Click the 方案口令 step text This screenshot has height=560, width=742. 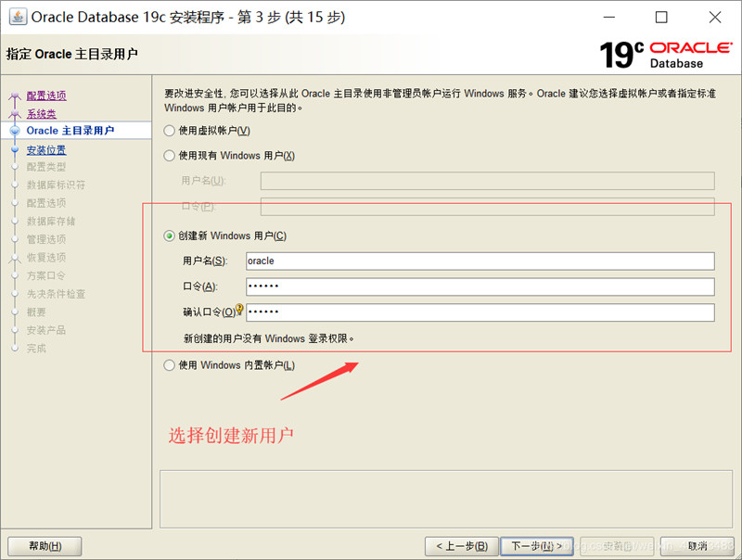tap(45, 275)
